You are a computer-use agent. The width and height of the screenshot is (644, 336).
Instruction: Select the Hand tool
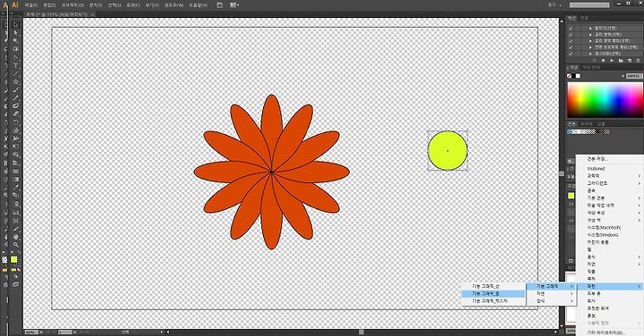[16, 237]
